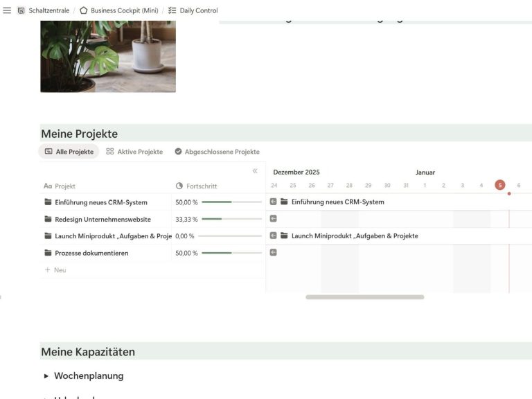The height and width of the screenshot is (399, 532).
Task: Open Einführung neues CRM-System in the project table
Action: point(101,202)
